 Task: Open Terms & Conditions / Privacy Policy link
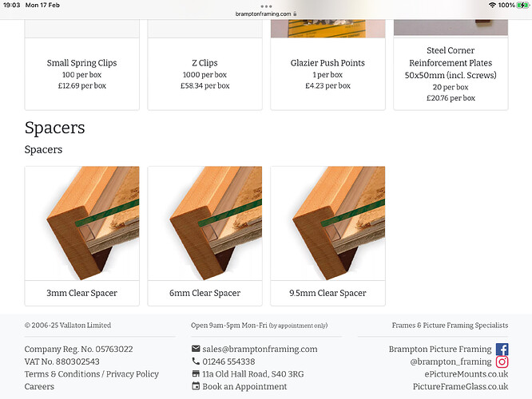point(92,374)
